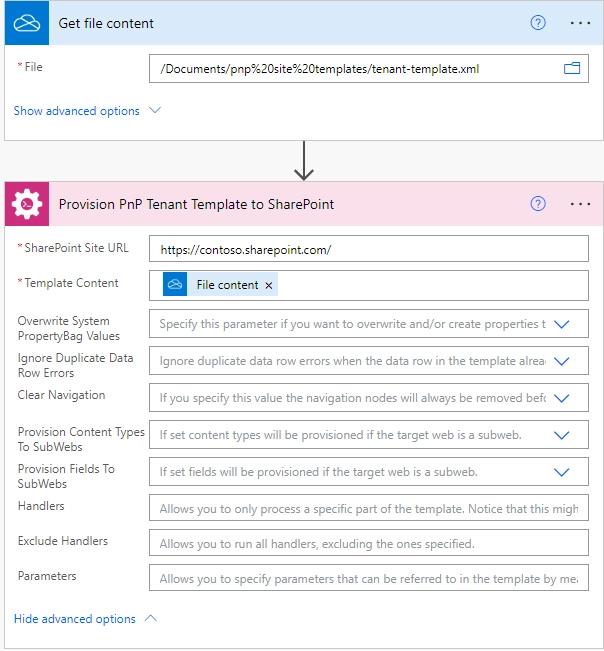Expand Ignore Duplicate Data Row Errors dropdown
This screenshot has width=604, height=651.
coord(562,361)
